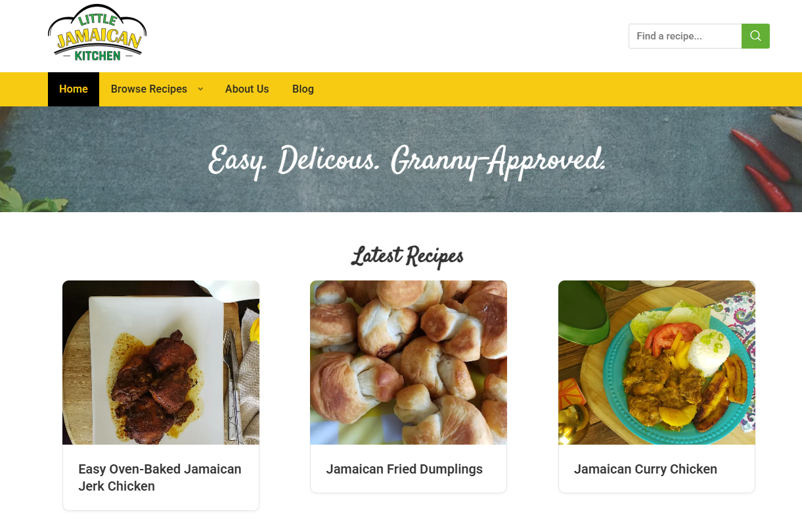Click the word Jamaican in the logo
The width and height of the screenshot is (802, 532).
99,39
